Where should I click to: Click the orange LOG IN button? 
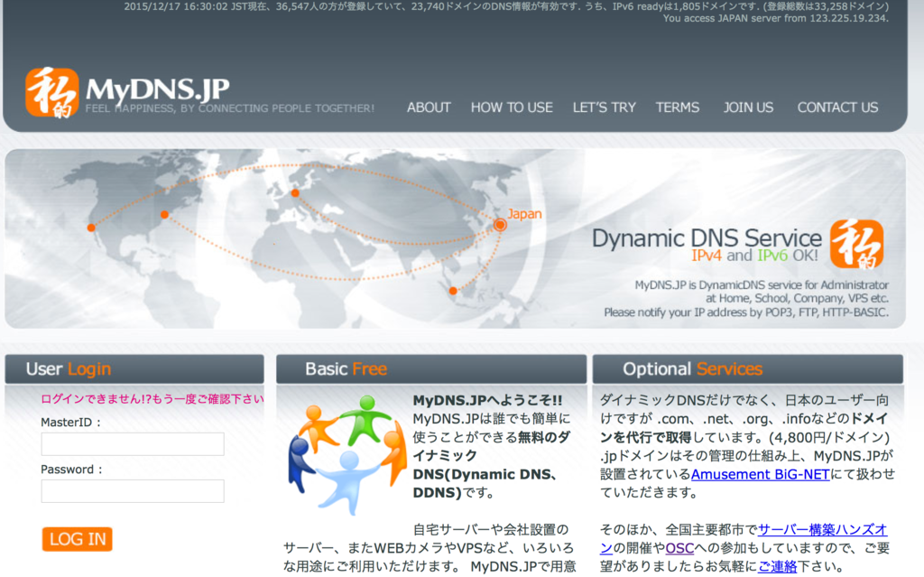[78, 539]
